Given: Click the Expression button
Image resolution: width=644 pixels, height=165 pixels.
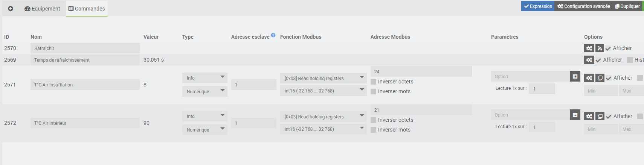Looking at the screenshot, I should [538, 6].
